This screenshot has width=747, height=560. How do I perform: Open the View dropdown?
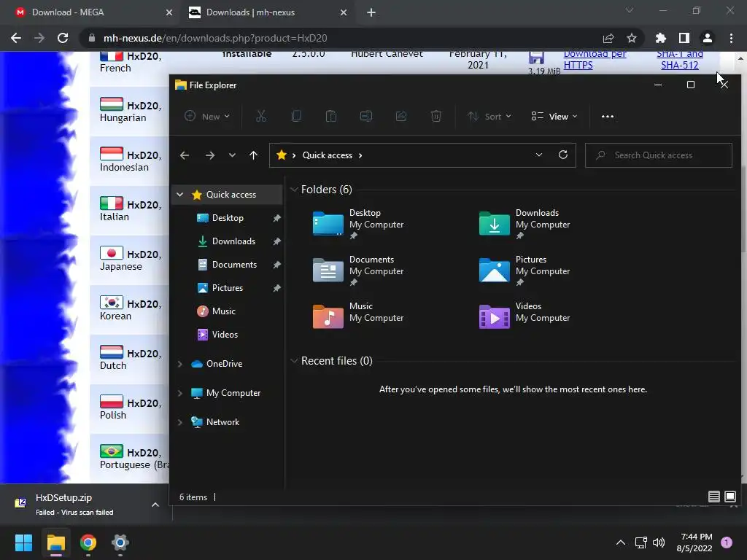point(554,116)
